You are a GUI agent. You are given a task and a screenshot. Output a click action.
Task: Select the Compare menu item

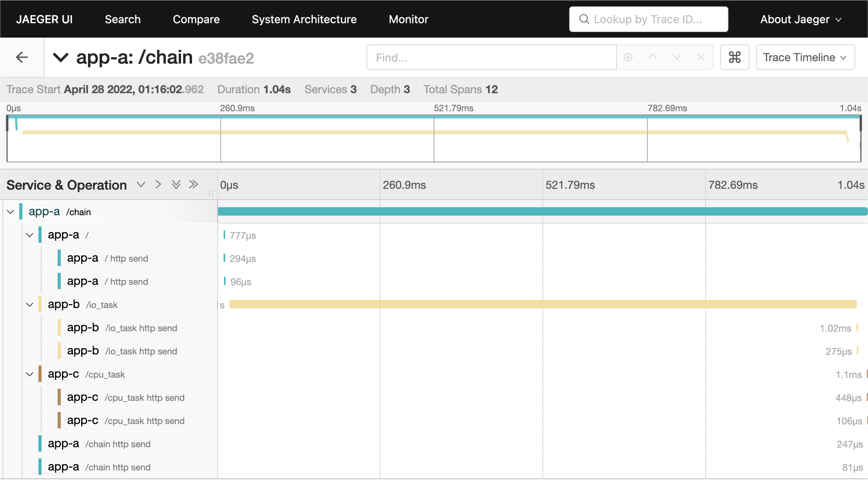click(196, 19)
